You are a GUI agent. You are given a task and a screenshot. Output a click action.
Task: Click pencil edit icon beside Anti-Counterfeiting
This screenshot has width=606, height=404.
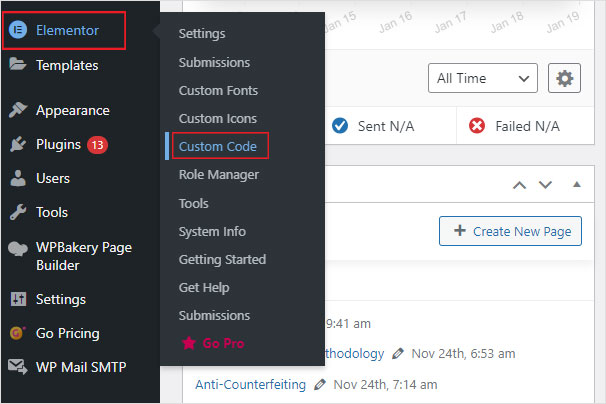coord(320,385)
